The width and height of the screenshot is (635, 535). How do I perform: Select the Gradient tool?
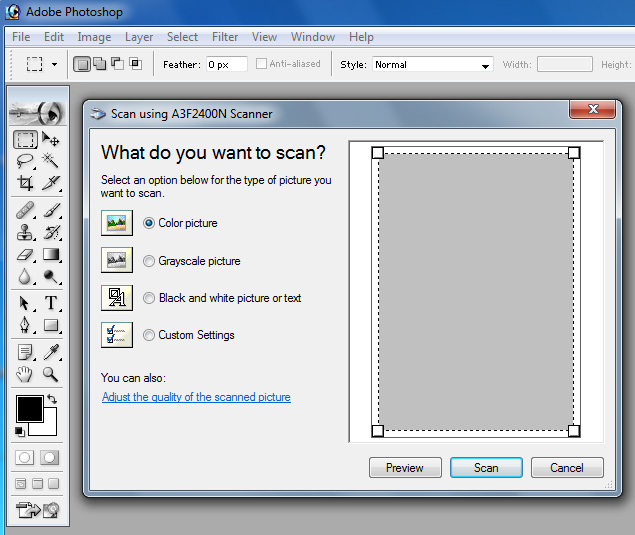pyautogui.click(x=51, y=255)
